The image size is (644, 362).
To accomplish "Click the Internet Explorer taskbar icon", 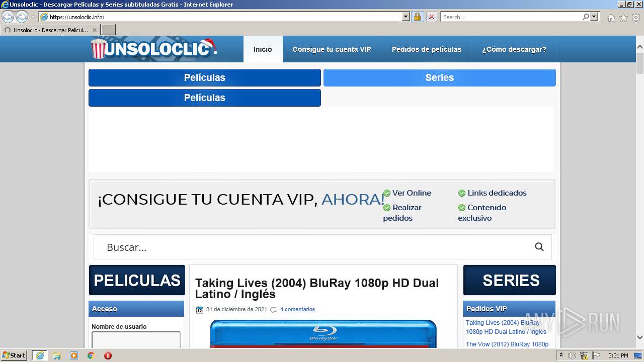I will 40,355.
